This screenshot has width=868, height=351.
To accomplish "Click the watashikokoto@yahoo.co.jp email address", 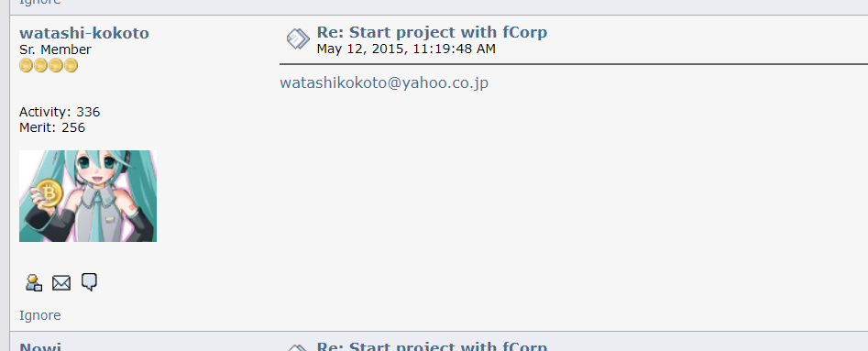I will click(x=384, y=83).
